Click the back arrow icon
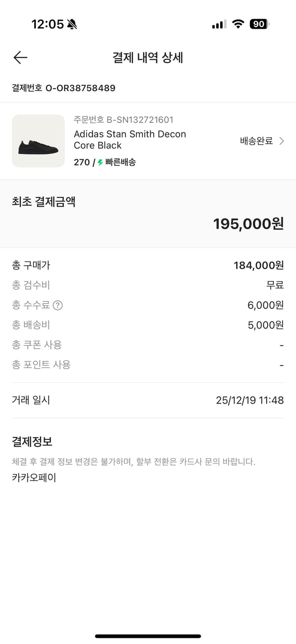Screen dimensions: 296x644 (20, 57)
